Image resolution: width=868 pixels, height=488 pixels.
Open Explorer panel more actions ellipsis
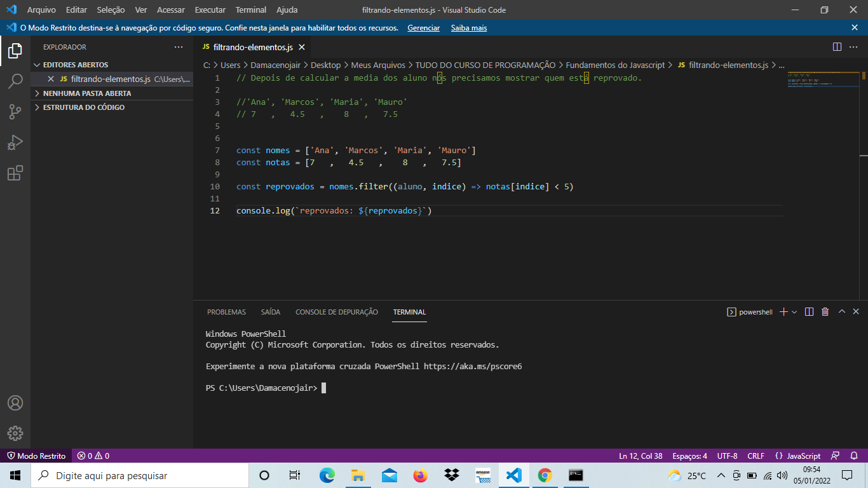click(x=179, y=47)
